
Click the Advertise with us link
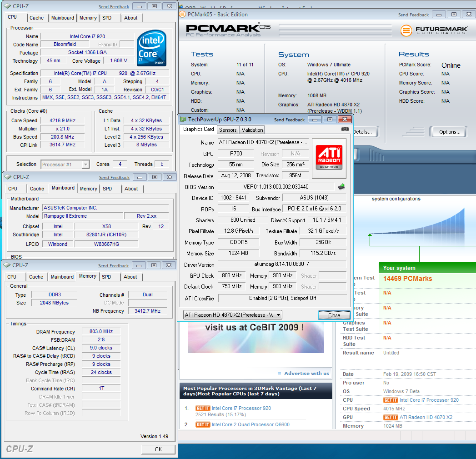[x=306, y=374]
